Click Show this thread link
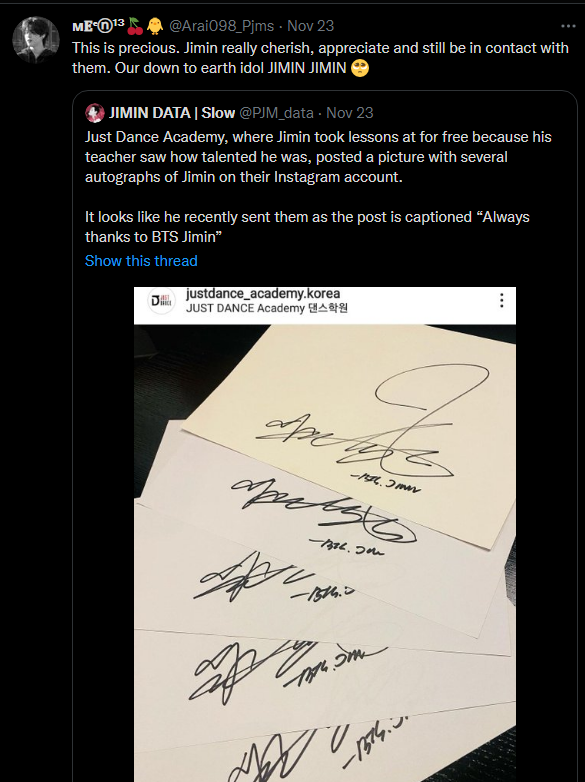 point(141,261)
